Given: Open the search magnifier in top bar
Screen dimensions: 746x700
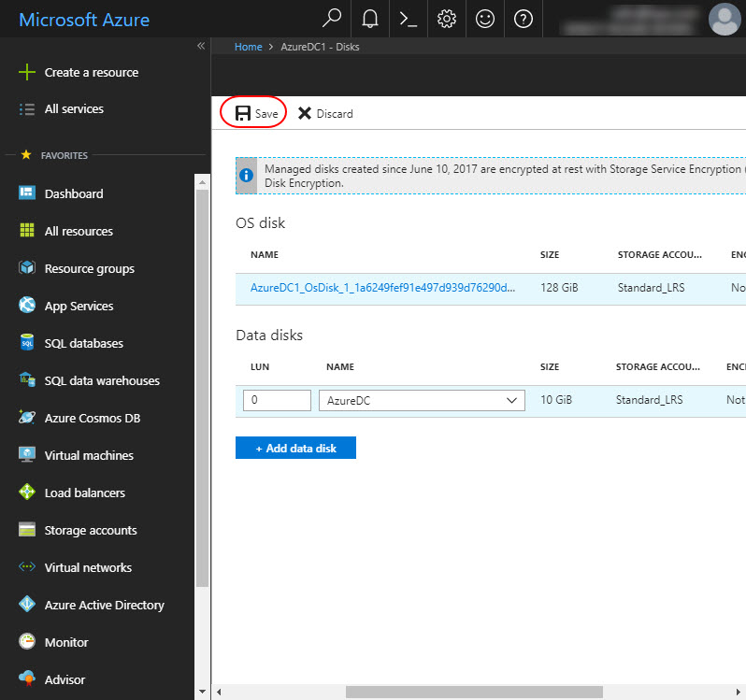Looking at the screenshot, I should [x=332, y=19].
